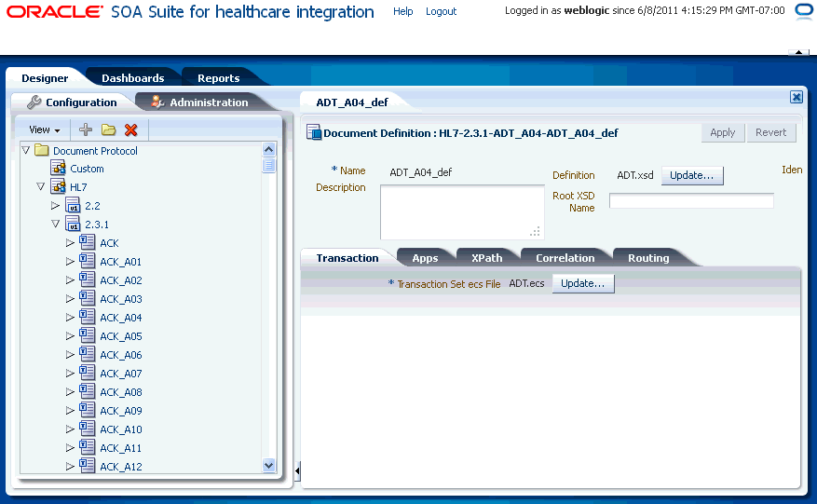Click the Help link
The height and width of the screenshot is (504, 817).
click(402, 11)
